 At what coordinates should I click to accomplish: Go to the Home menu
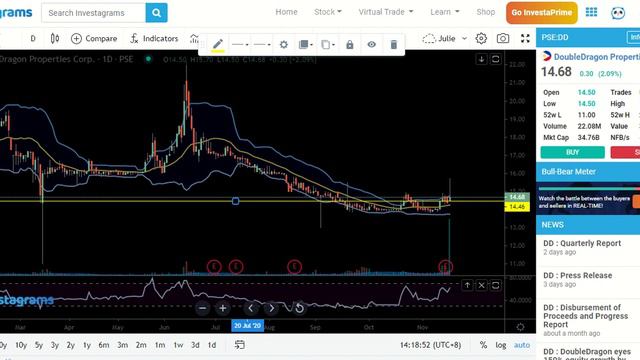pos(287,12)
